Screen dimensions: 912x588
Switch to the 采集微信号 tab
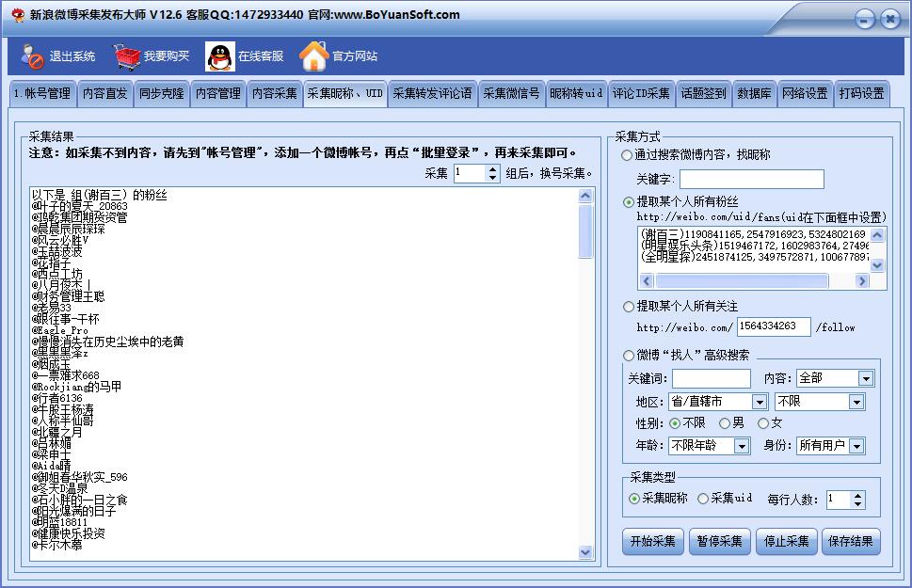[511, 94]
